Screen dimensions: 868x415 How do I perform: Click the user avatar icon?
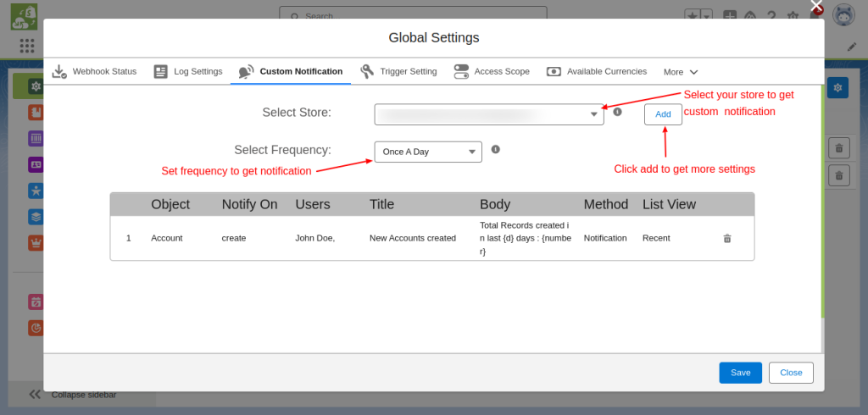[x=843, y=15]
